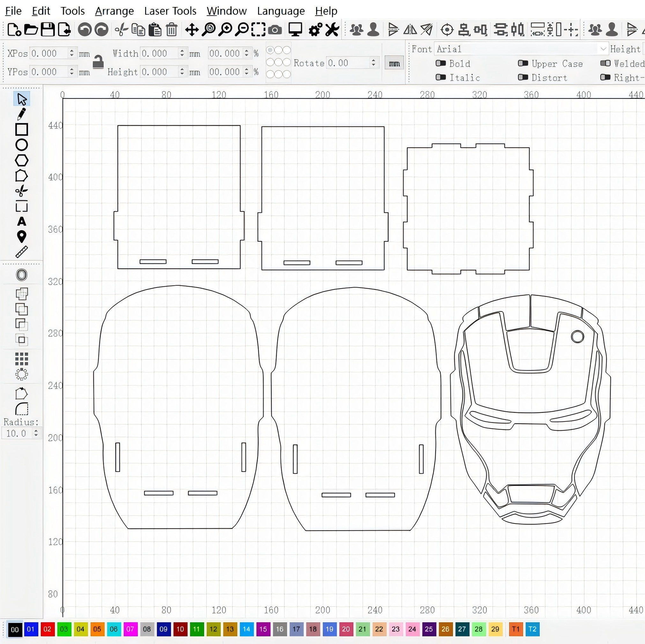Open the Circular Array tool
645x644 pixels.
click(22, 374)
